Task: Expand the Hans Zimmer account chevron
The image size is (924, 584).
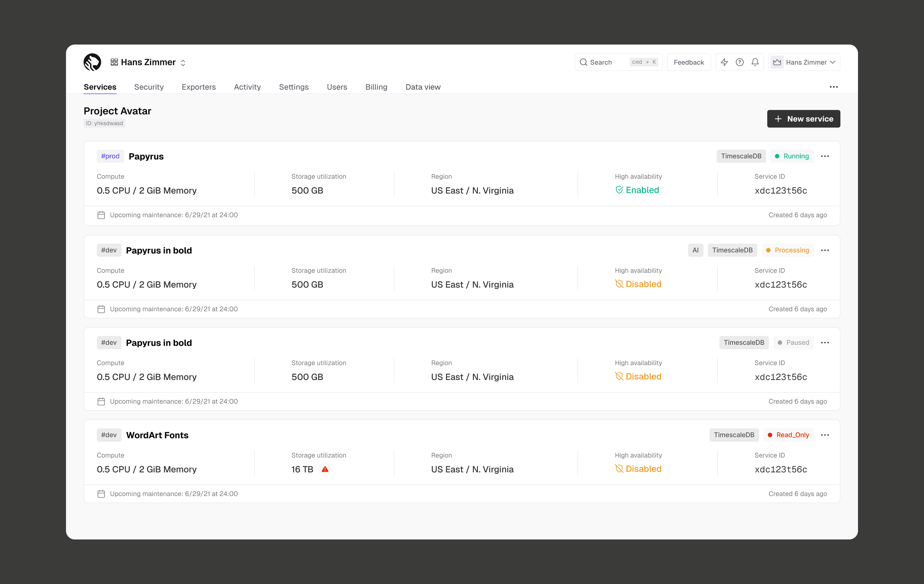Action: point(833,62)
